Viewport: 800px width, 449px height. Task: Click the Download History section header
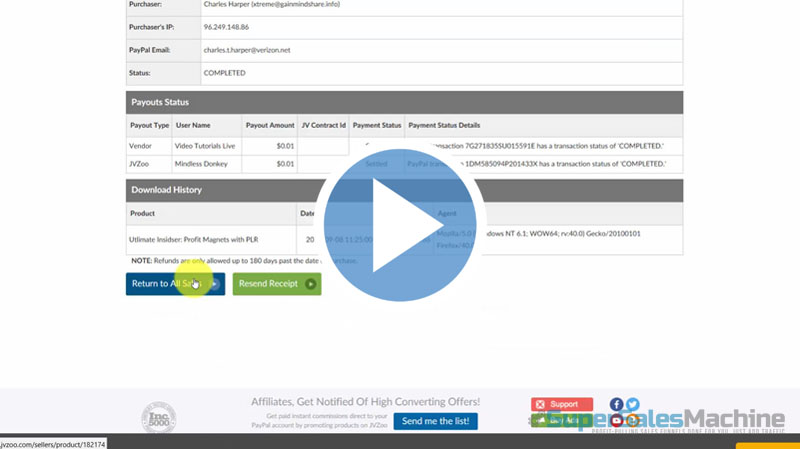[166, 189]
